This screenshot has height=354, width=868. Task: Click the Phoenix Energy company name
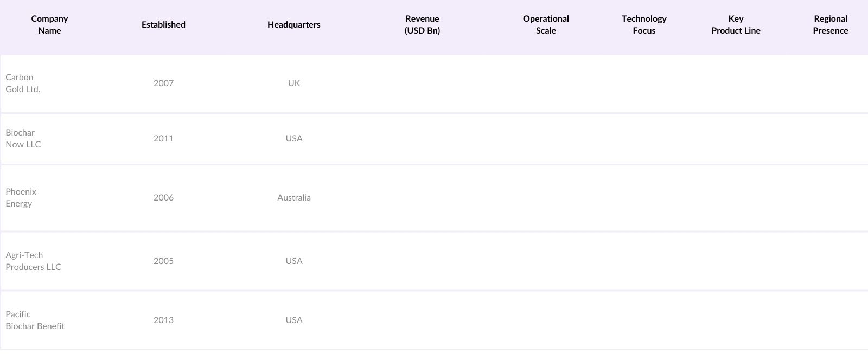pos(21,198)
